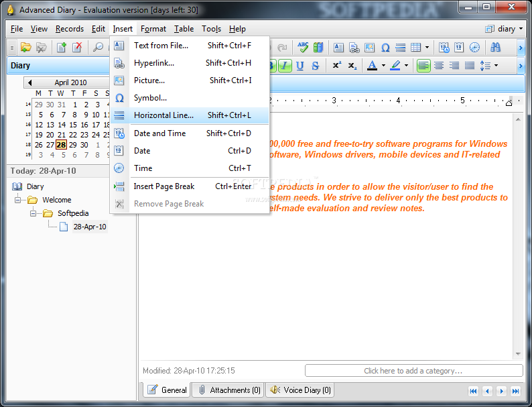The width and height of the screenshot is (532, 407).
Task: Align text to the right
Action: click(454, 66)
